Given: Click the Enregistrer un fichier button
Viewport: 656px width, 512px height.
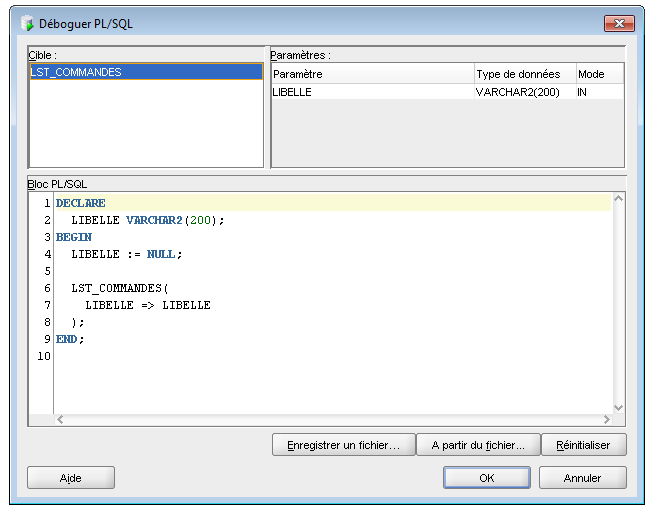Looking at the screenshot, I should [343, 445].
